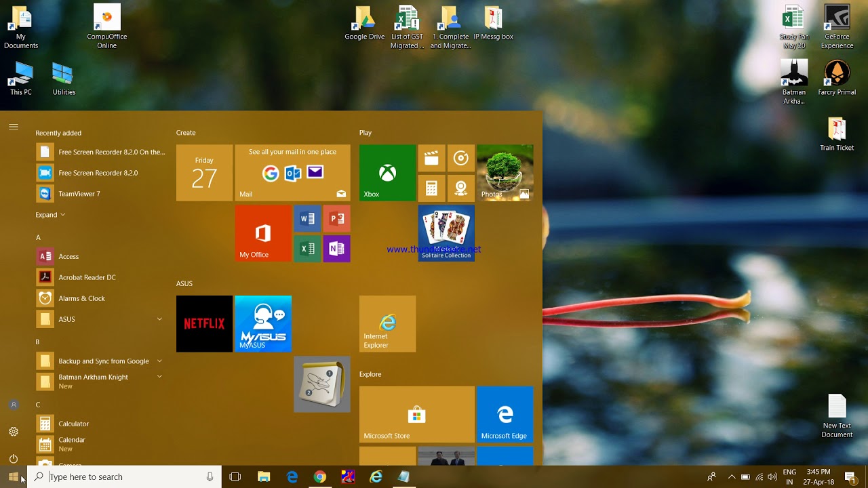868x488 pixels.
Task: Open the My Office tile
Action: point(263,233)
